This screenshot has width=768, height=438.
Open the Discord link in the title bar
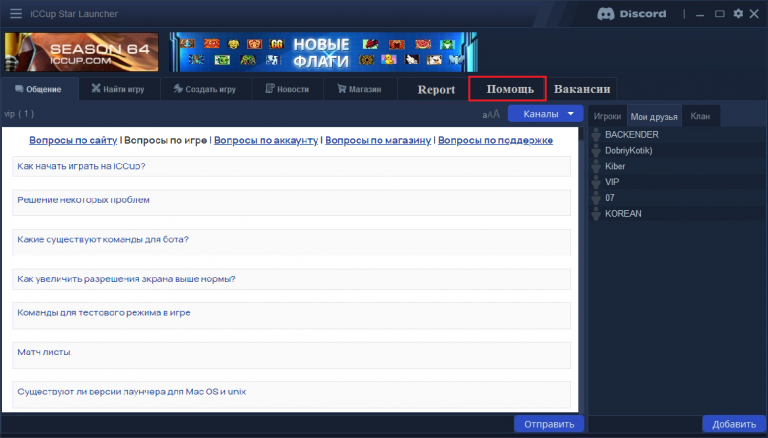(631, 14)
